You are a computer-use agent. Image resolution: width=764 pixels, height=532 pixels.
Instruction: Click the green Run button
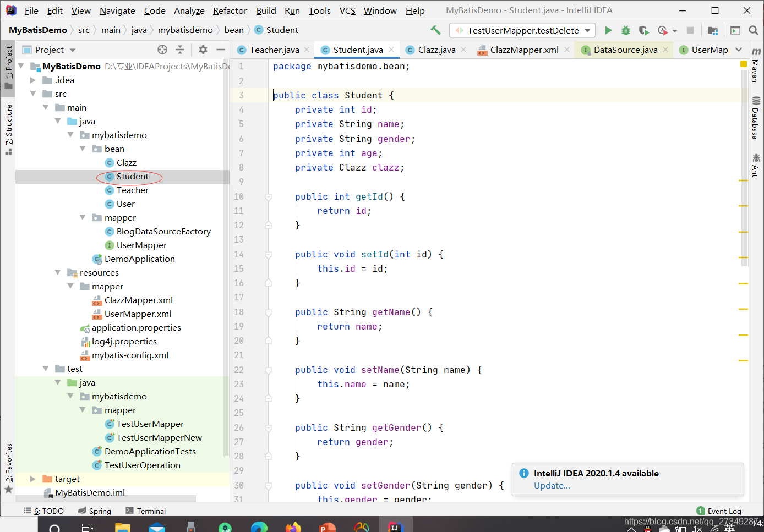pos(608,30)
